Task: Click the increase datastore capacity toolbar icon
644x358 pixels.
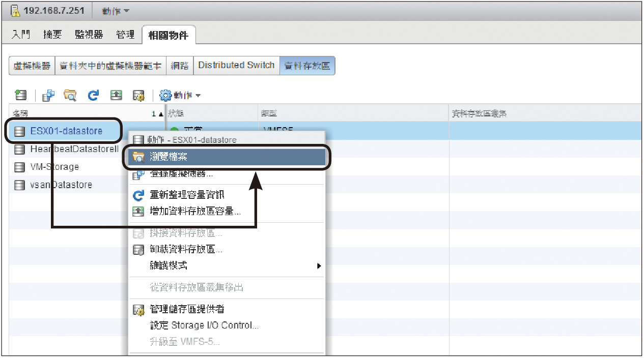Action: pyautogui.click(x=117, y=95)
